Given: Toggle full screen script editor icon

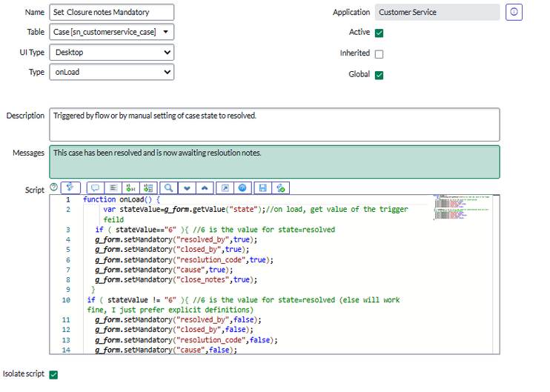Looking at the screenshot, I should (x=225, y=188).
